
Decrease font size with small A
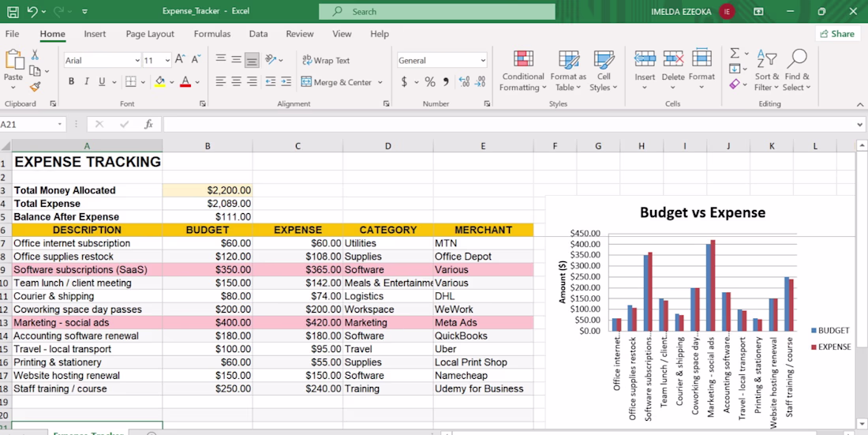coord(196,60)
